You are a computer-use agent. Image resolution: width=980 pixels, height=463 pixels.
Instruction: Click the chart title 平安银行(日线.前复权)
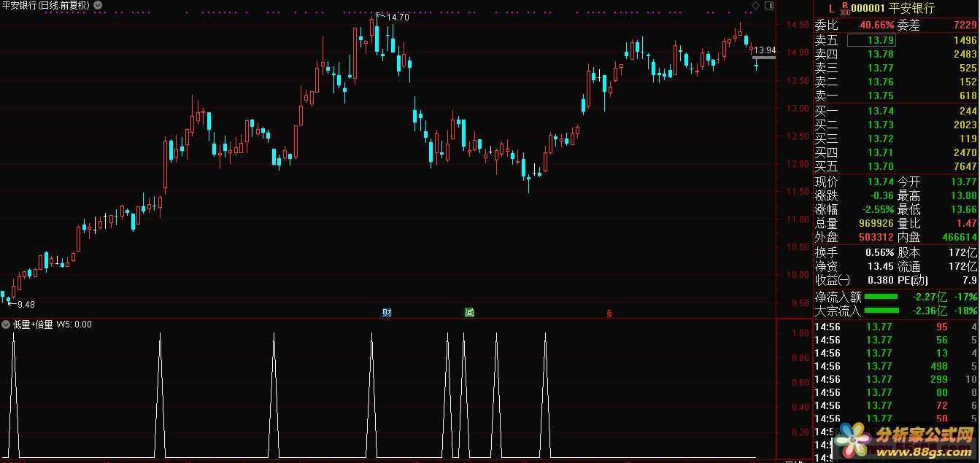[46, 5]
